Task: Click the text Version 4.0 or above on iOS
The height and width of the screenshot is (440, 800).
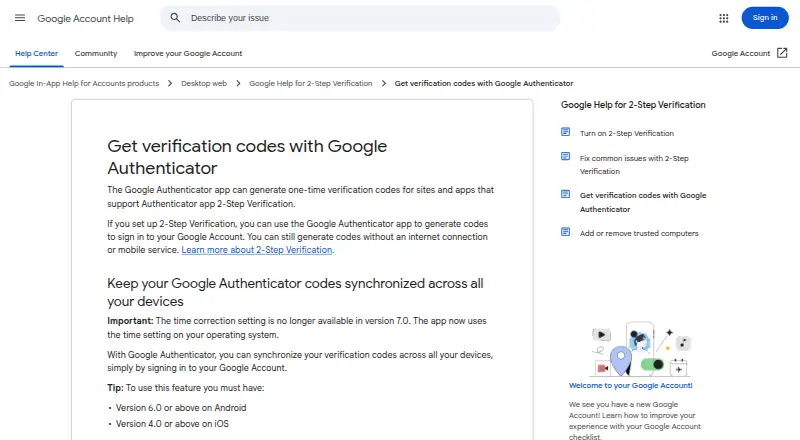Action: [x=172, y=424]
